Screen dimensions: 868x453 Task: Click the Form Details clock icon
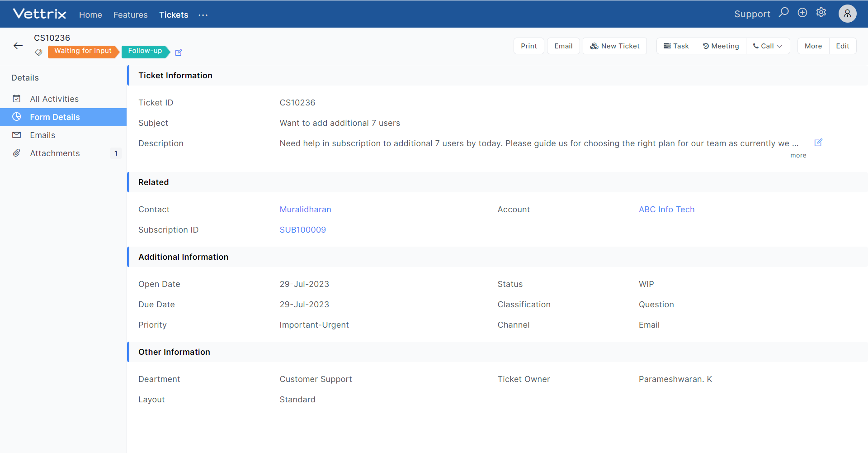17,117
